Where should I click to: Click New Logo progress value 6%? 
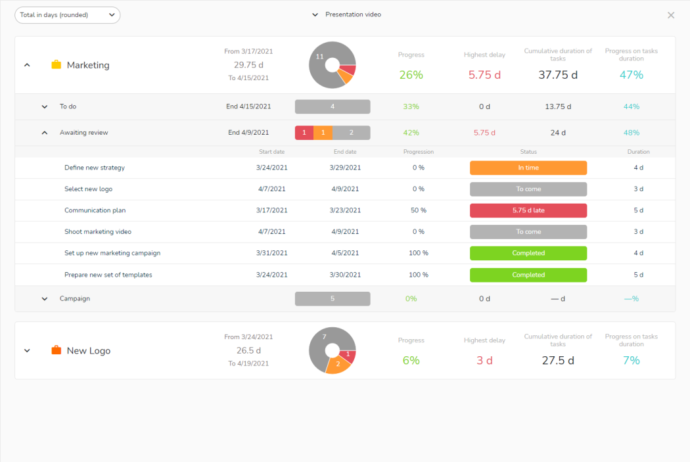411,360
